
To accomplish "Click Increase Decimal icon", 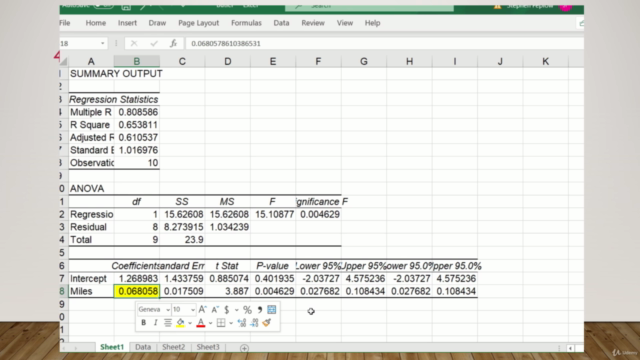I will click(x=242, y=323).
